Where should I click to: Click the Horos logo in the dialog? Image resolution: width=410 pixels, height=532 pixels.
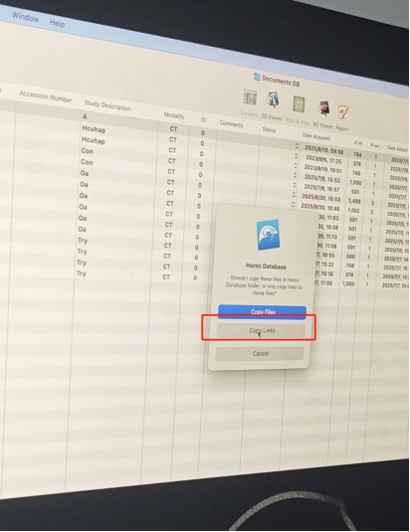point(268,235)
